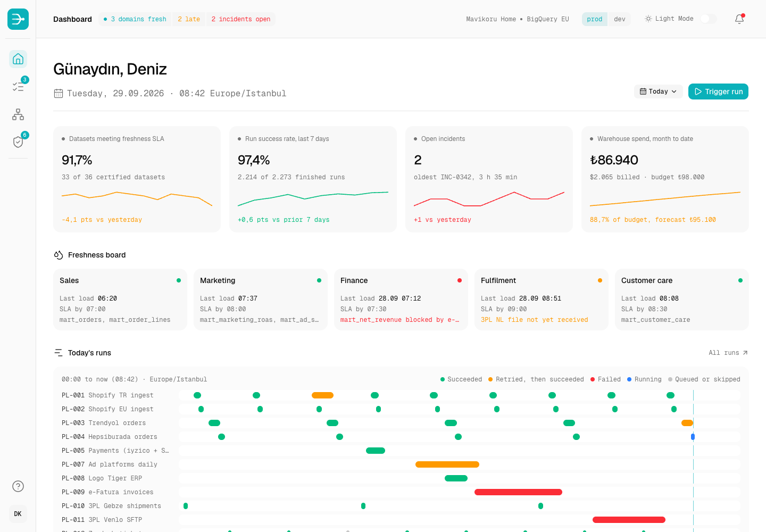Select the PL-007 Ad platforms daily label
Screen dimensions: 766x532
click(x=110, y=464)
